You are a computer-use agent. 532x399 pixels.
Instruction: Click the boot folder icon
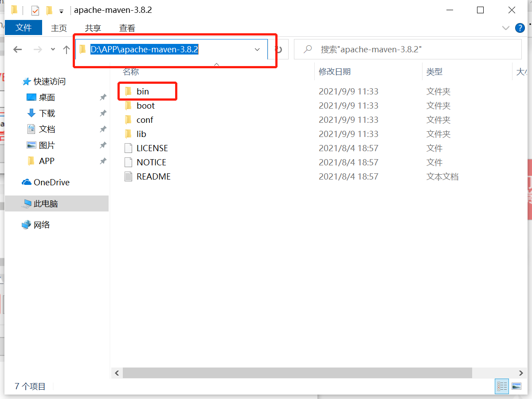128,106
